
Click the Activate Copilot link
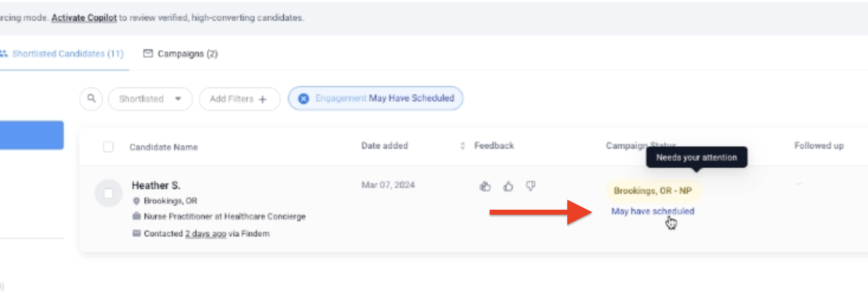pyautogui.click(x=84, y=18)
